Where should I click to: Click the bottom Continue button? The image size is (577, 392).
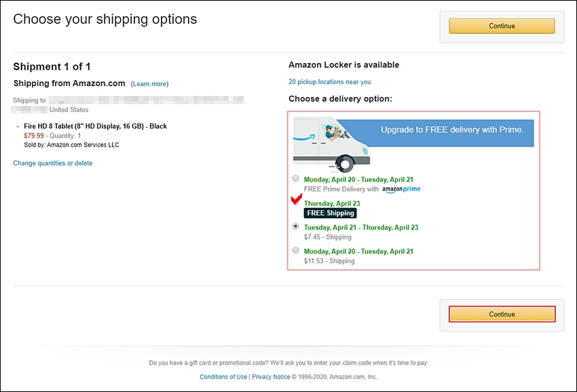502,315
